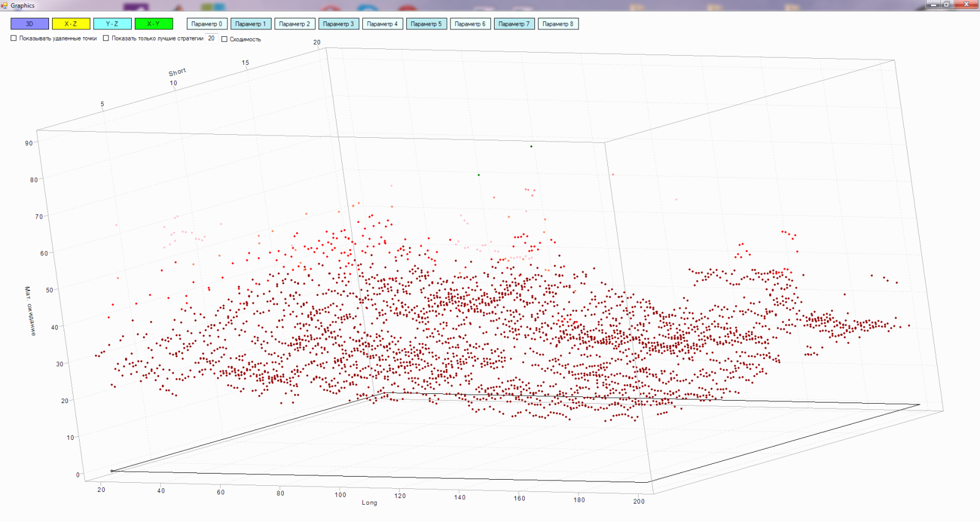This screenshot has width=980, height=522.
Task: Click the 30 tick on vertical axis
Action: (x=59, y=364)
